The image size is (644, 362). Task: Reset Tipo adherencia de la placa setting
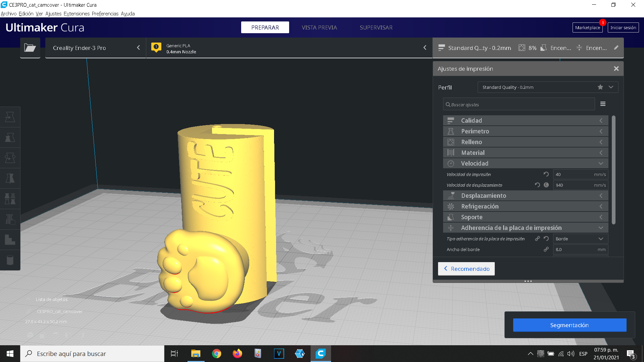click(x=546, y=239)
